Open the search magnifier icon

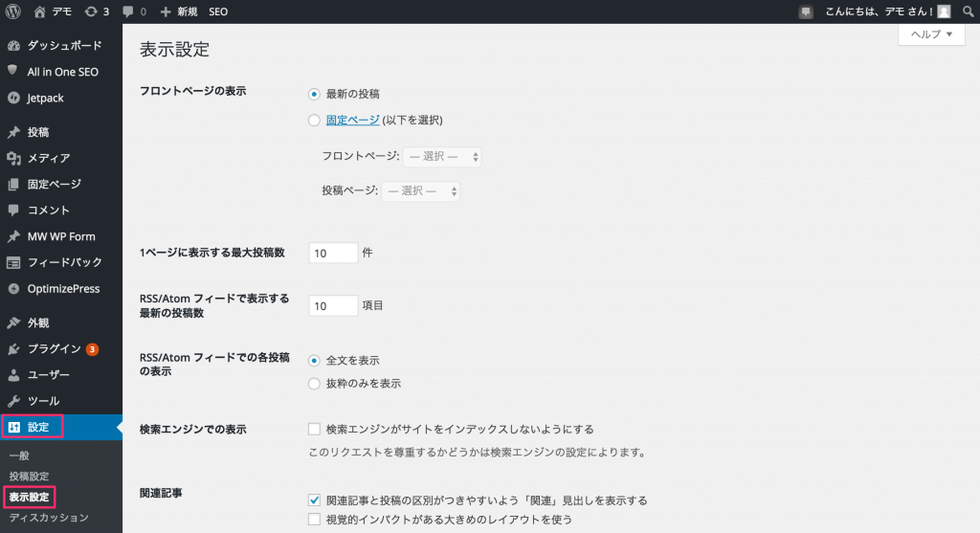(969, 11)
